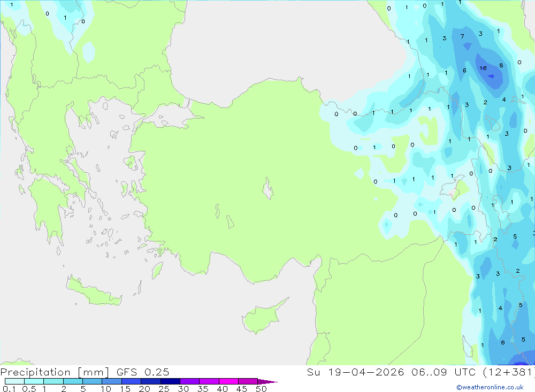Click the '40' legend scale label
The image size is (535, 392).
coord(223,389)
